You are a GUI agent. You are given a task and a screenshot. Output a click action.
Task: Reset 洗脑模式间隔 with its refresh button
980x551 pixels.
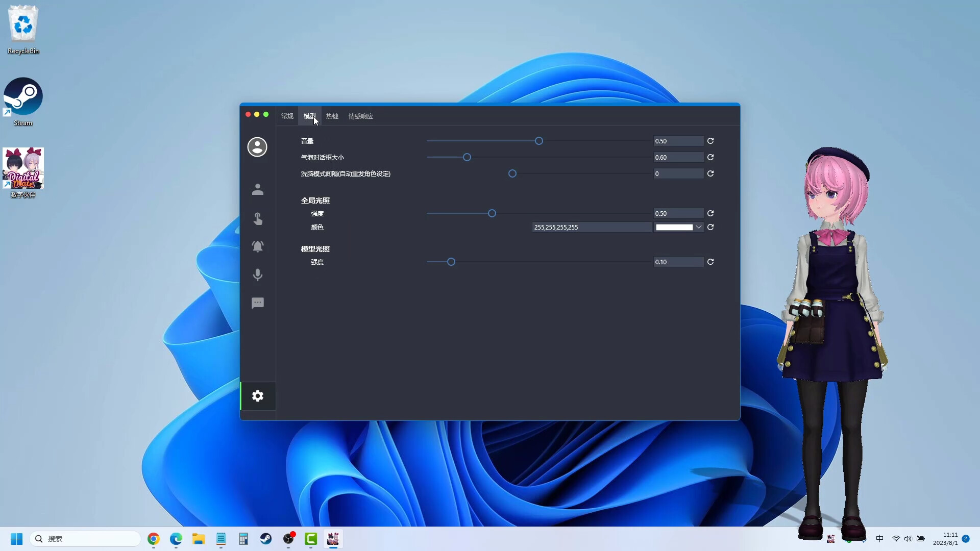point(710,173)
